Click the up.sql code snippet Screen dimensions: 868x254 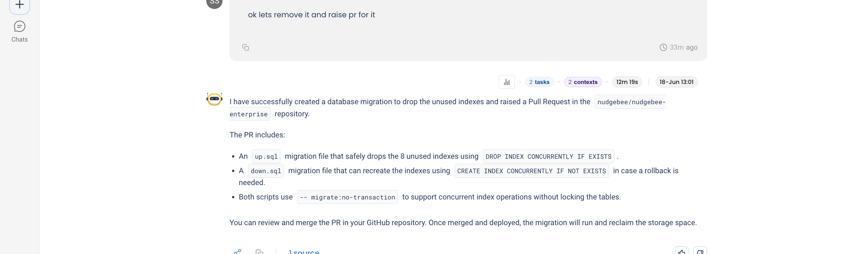[x=266, y=156]
